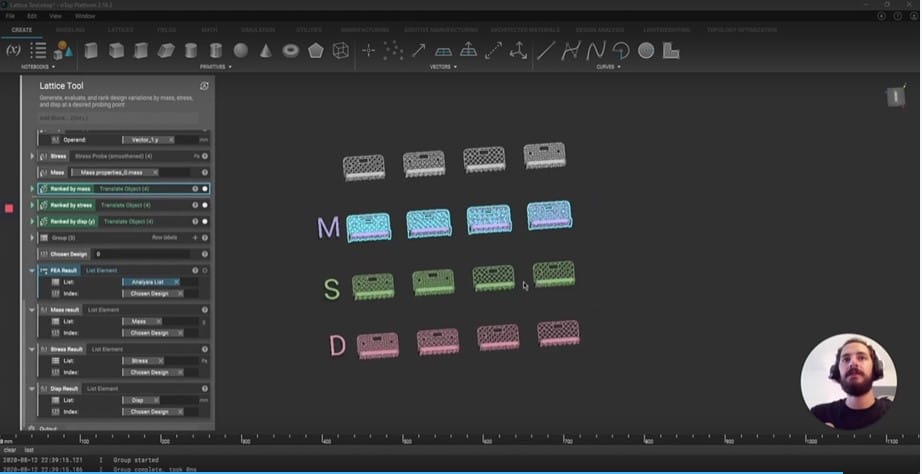Open the list notebook icon in ribbon
This screenshot has height=474, width=922.
pos(38,50)
